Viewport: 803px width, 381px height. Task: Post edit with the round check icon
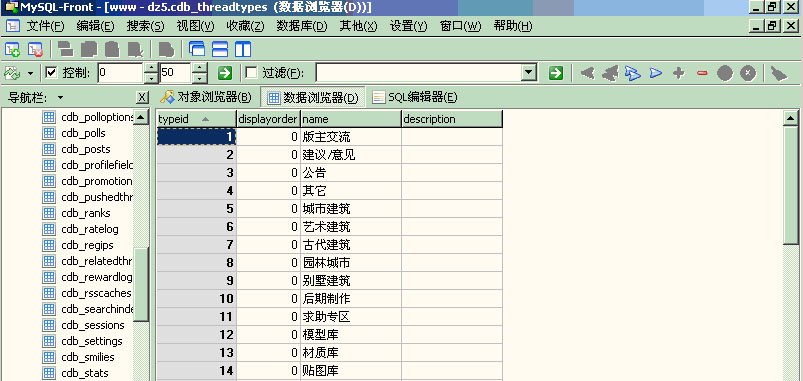click(x=725, y=73)
